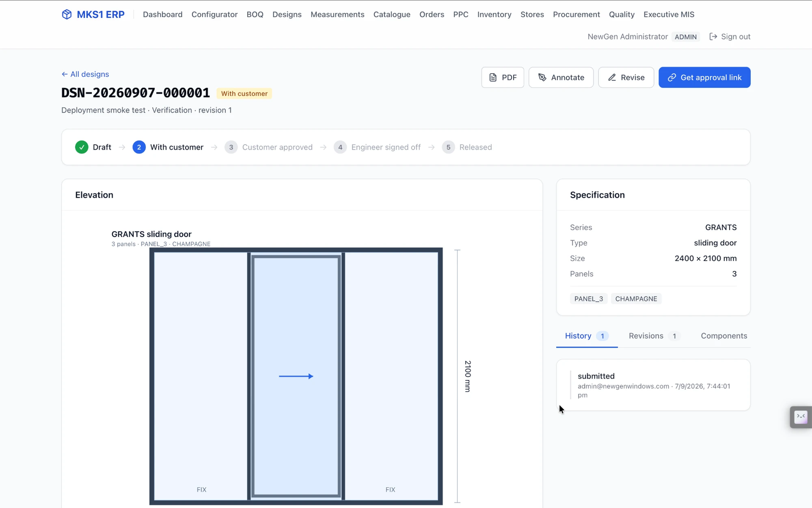Open the PPC module
The height and width of the screenshot is (508, 812).
click(461, 14)
